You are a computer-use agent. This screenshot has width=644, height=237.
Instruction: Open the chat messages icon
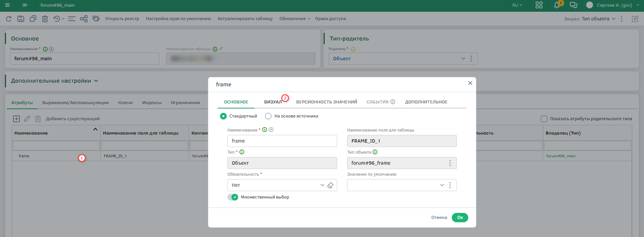574,5
